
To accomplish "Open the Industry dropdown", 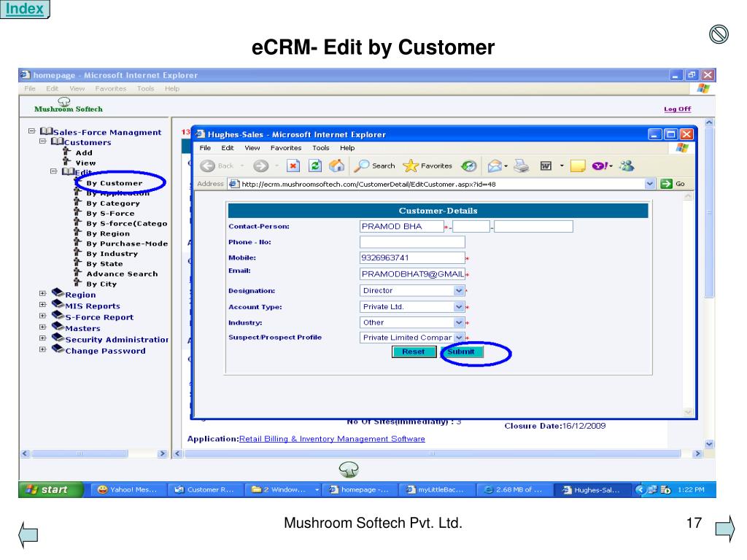I will (458, 322).
